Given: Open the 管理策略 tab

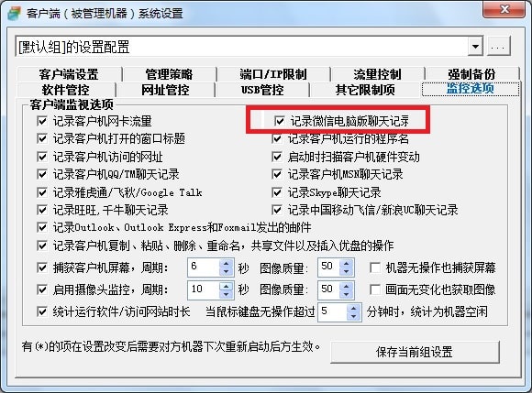Looking at the screenshot, I should click(x=169, y=74).
